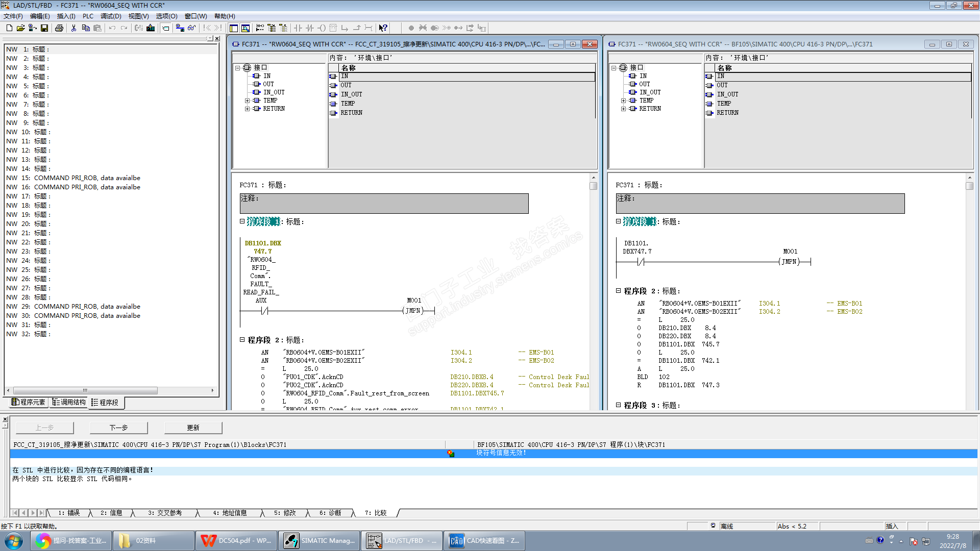Click the Open folder toolbar icon
The height and width of the screenshot is (551, 980).
20,28
